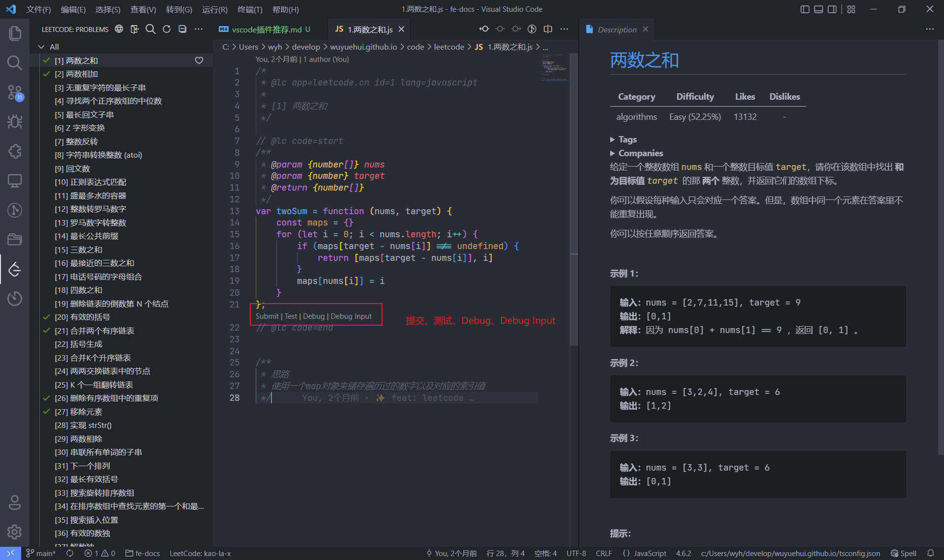
Task: Click Spell checker status item
Action: pyautogui.click(x=904, y=553)
